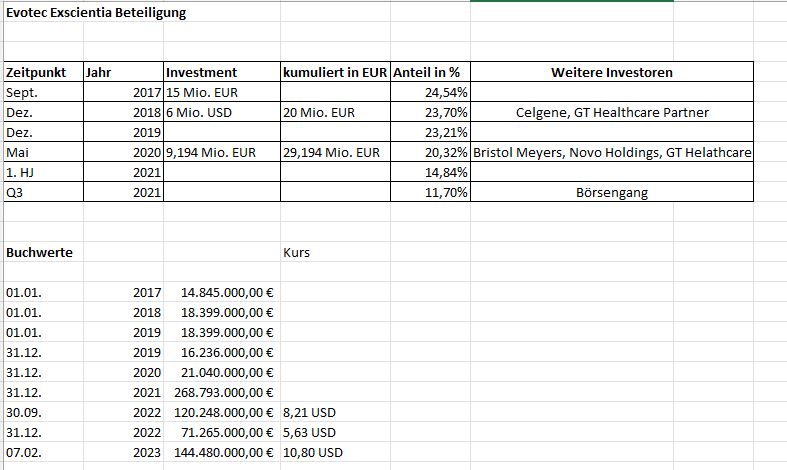
Task: Click the 'Bristol Meyers, Novo Holdings' investors cell
Action: point(612,152)
